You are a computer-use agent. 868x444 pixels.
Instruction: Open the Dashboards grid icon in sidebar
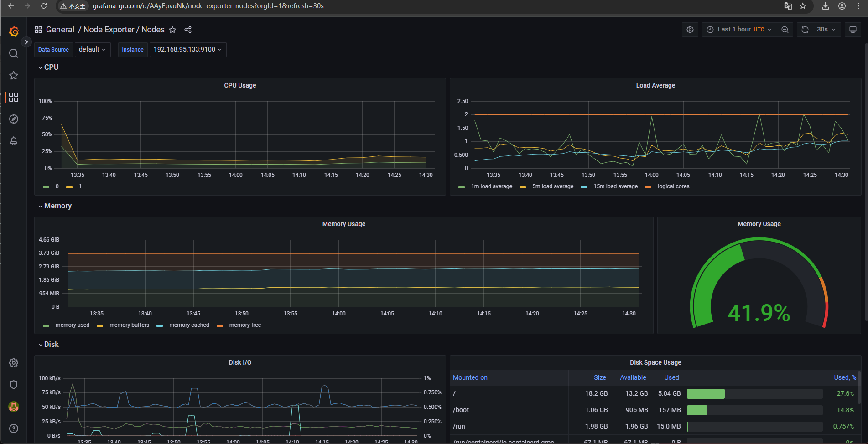14,97
